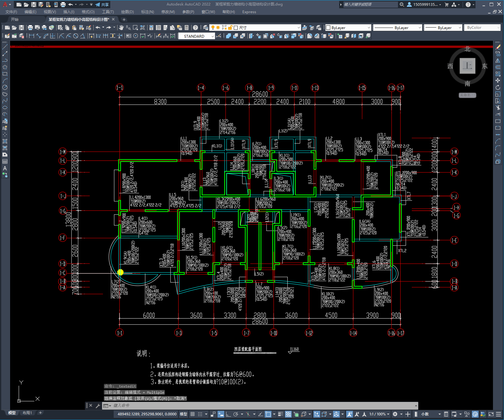Click the Erase tool in modify toolbar
This screenshot has height=420, width=504.
click(x=498, y=47)
